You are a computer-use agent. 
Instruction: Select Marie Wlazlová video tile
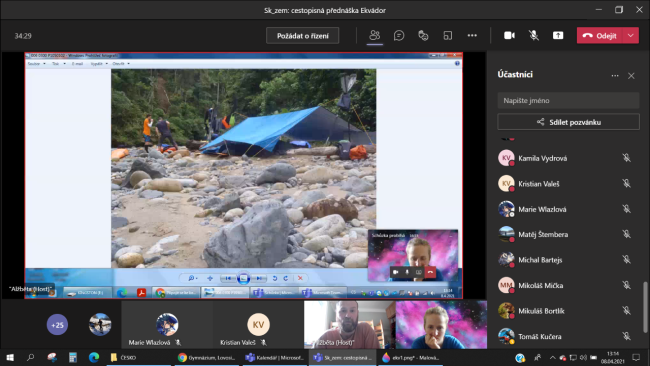coord(167,325)
